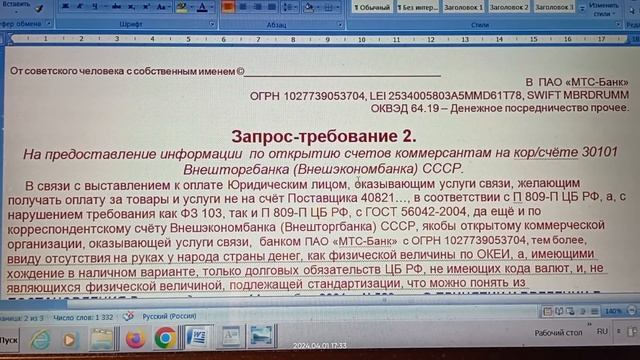
Task: Switch to Outline view
Action: 582,311
